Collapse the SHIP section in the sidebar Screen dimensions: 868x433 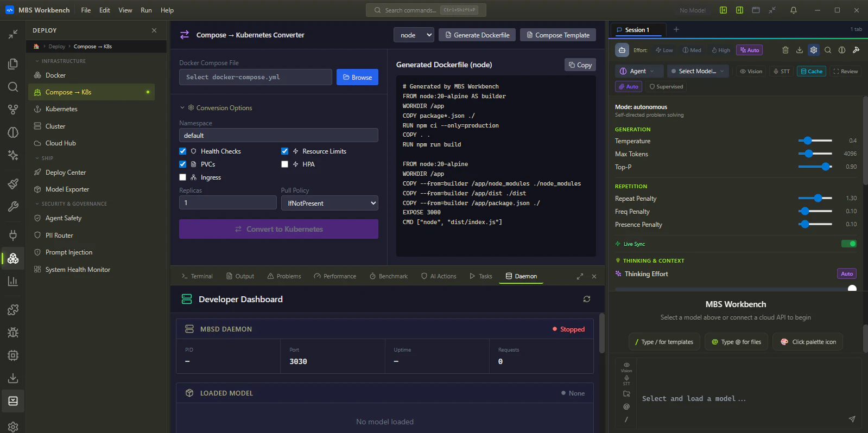tap(44, 158)
